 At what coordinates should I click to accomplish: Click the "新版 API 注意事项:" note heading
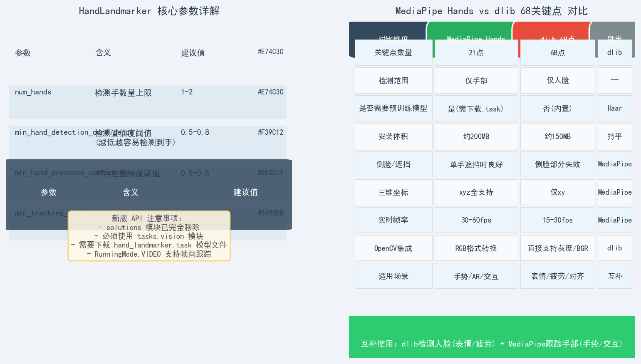147,218
